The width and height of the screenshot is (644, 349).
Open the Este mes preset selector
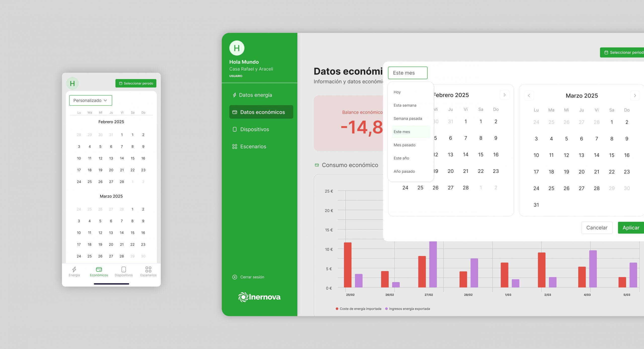pyautogui.click(x=408, y=73)
